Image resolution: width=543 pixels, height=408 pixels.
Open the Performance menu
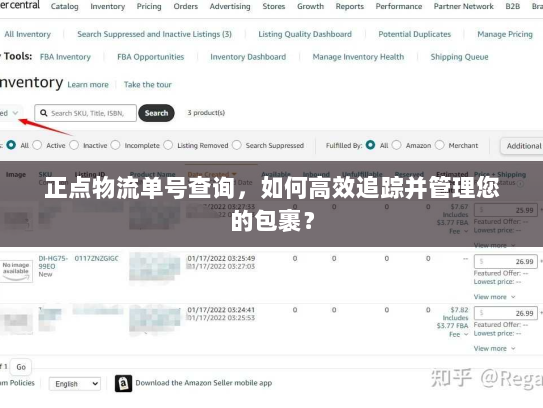pos(399,6)
